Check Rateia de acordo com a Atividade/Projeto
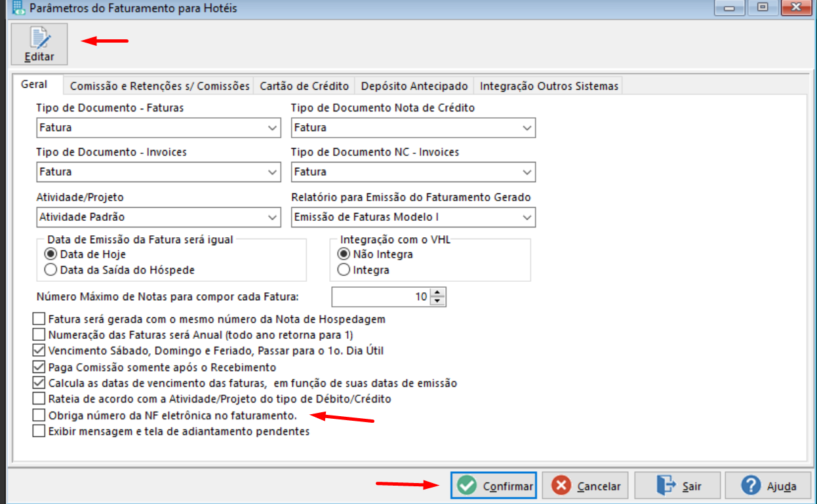The width and height of the screenshot is (817, 504). tap(39, 399)
